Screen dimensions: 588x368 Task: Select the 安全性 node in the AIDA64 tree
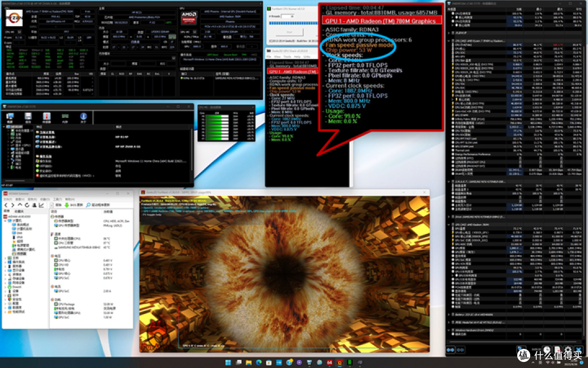(16, 300)
